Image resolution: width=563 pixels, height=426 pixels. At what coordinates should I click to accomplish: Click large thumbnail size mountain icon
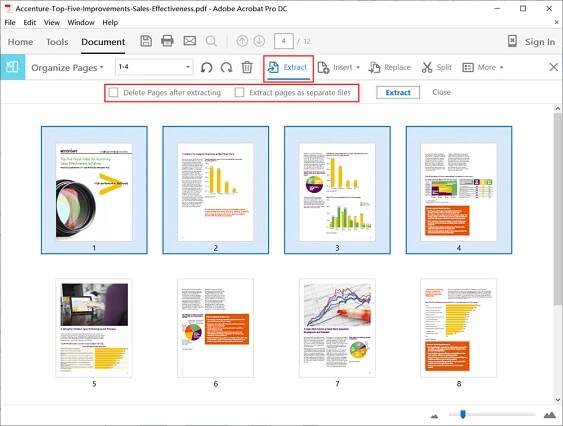click(x=549, y=415)
